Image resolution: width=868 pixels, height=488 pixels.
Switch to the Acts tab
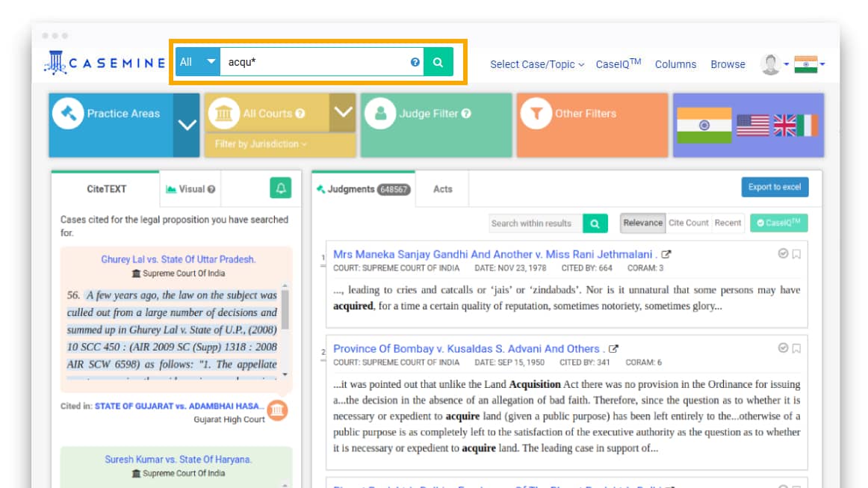click(441, 189)
